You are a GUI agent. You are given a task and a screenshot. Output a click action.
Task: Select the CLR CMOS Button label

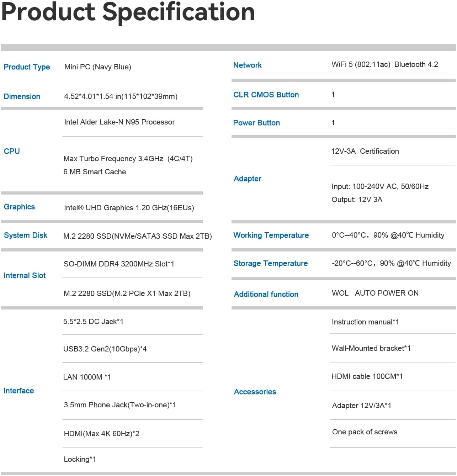click(266, 95)
